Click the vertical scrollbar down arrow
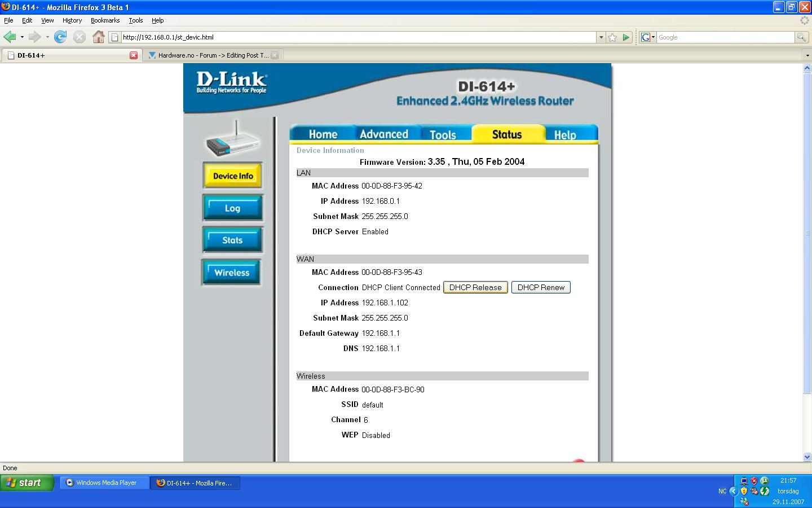 (807, 457)
